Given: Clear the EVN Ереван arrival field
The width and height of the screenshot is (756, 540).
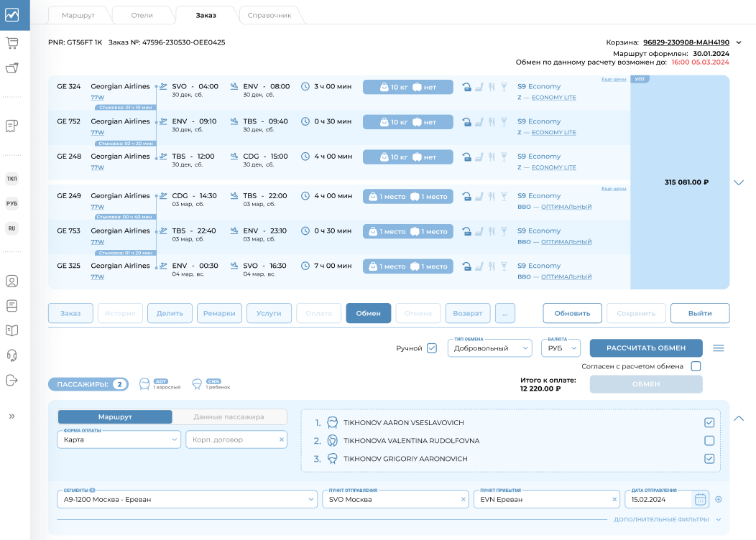Looking at the screenshot, I should [614, 498].
